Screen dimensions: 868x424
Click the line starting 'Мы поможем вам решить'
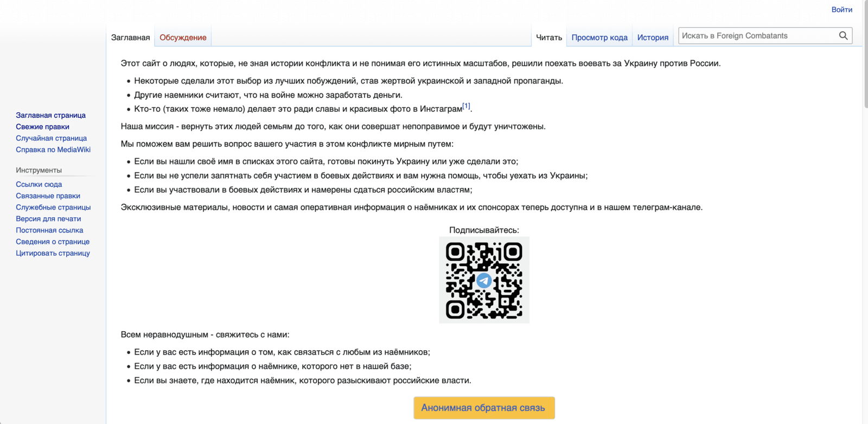point(287,143)
